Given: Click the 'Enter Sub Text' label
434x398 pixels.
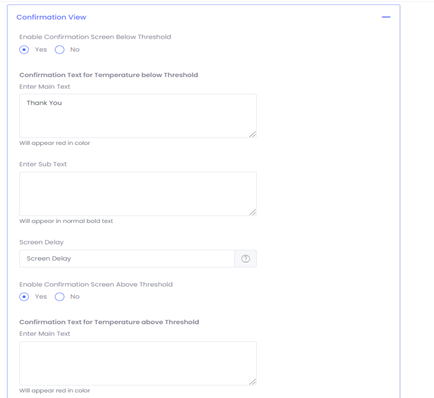Looking at the screenshot, I should click(43, 164).
